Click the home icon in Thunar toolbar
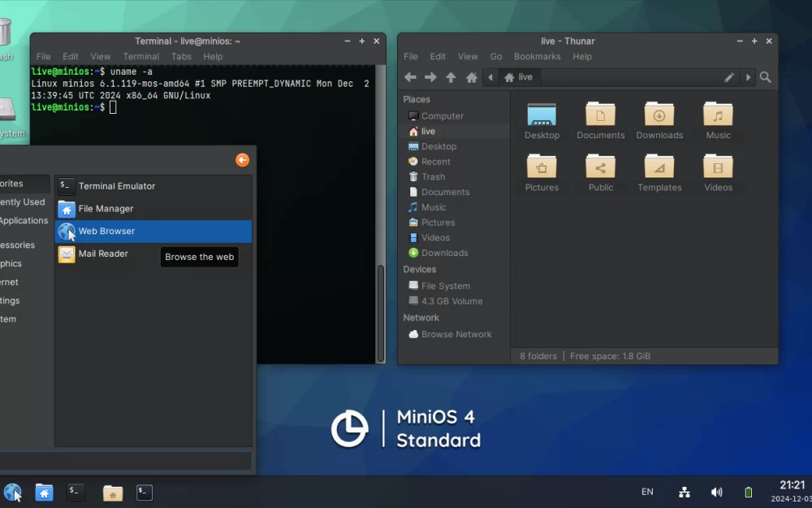Image resolution: width=812 pixels, height=508 pixels. point(471,77)
